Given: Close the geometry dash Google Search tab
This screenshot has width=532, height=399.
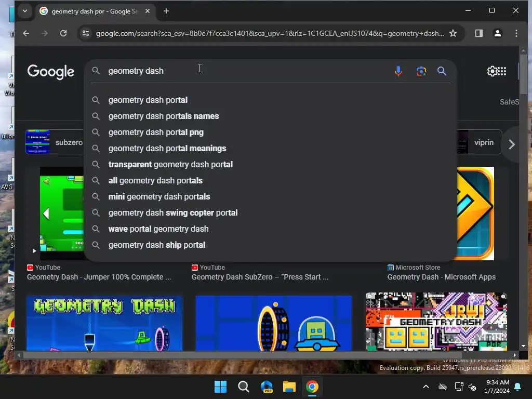Looking at the screenshot, I should (x=147, y=11).
